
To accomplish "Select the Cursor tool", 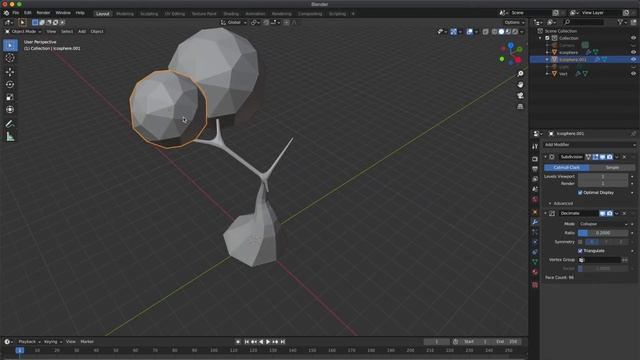I will [x=10, y=58].
